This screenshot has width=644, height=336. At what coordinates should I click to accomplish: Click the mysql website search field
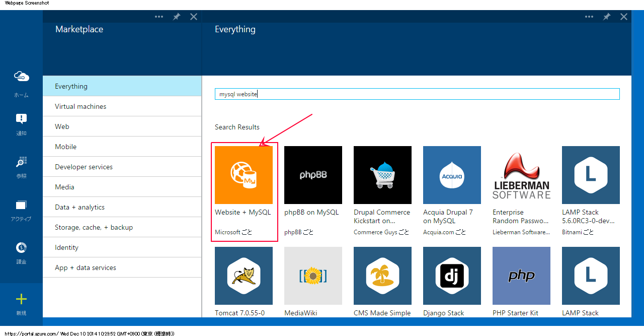[x=417, y=94]
